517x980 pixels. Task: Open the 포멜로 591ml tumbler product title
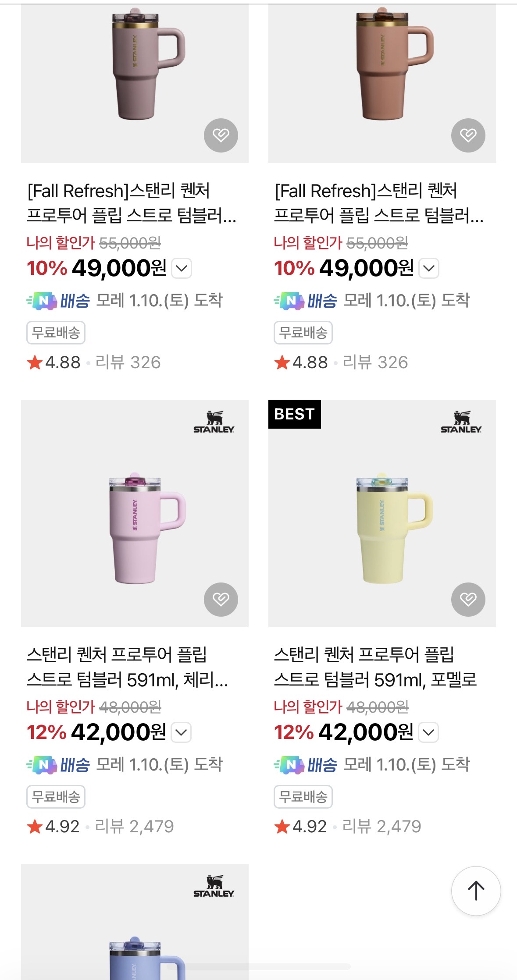point(375,667)
